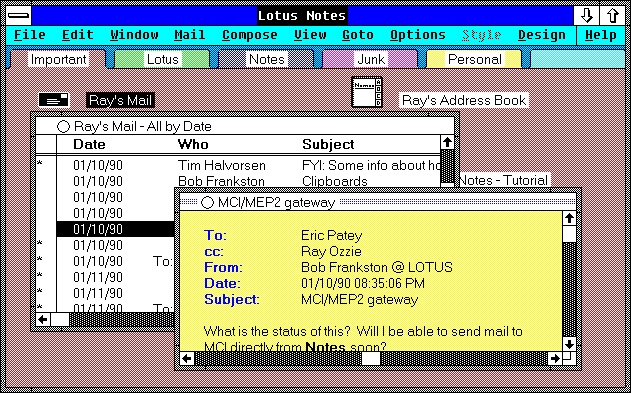The width and height of the screenshot is (631, 393).
Task: Click right arrow of message horizontal scrollbar
Action: pyautogui.click(x=555, y=358)
